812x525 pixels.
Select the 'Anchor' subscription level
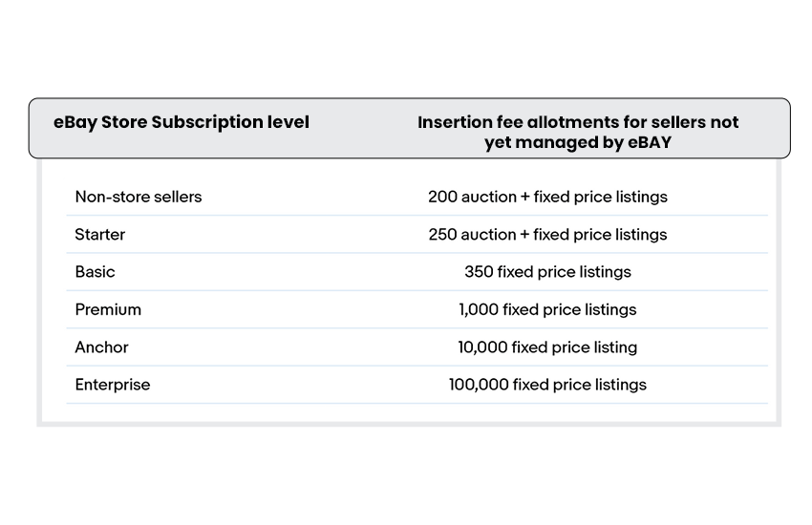pyautogui.click(x=101, y=347)
